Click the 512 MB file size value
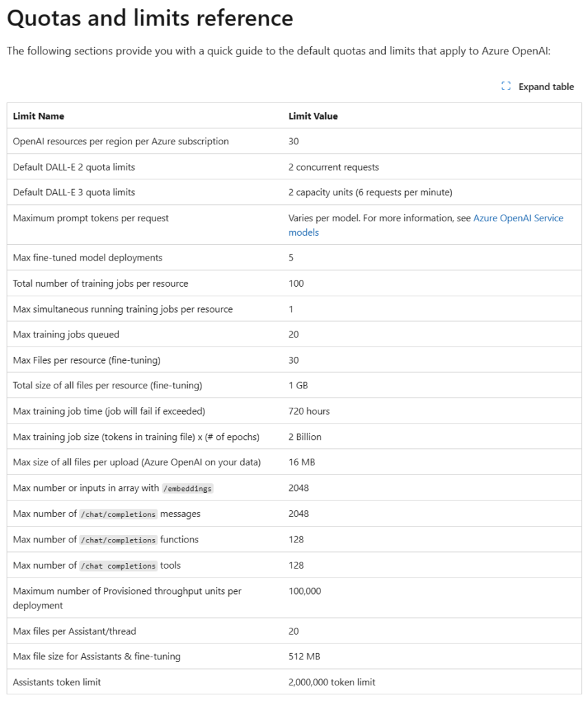This screenshot has width=588, height=704. click(303, 657)
